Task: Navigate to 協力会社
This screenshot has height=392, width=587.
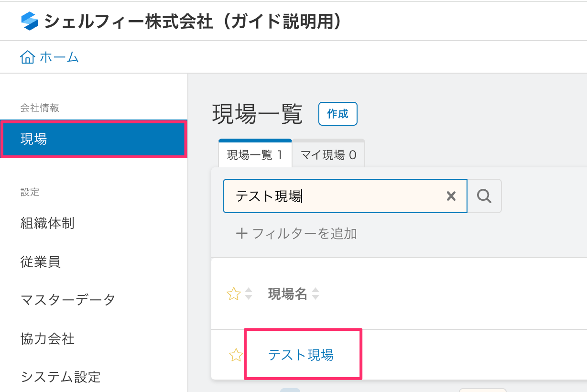Action: (x=47, y=339)
